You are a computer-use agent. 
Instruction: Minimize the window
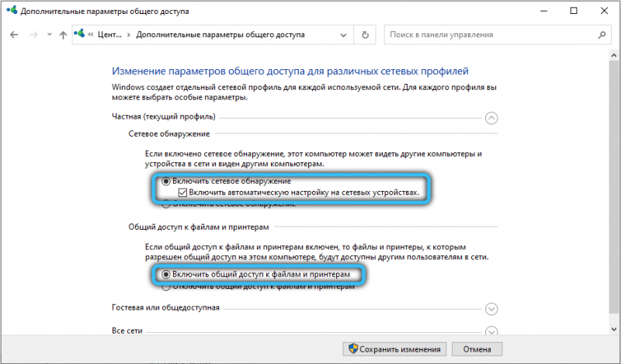(544, 11)
